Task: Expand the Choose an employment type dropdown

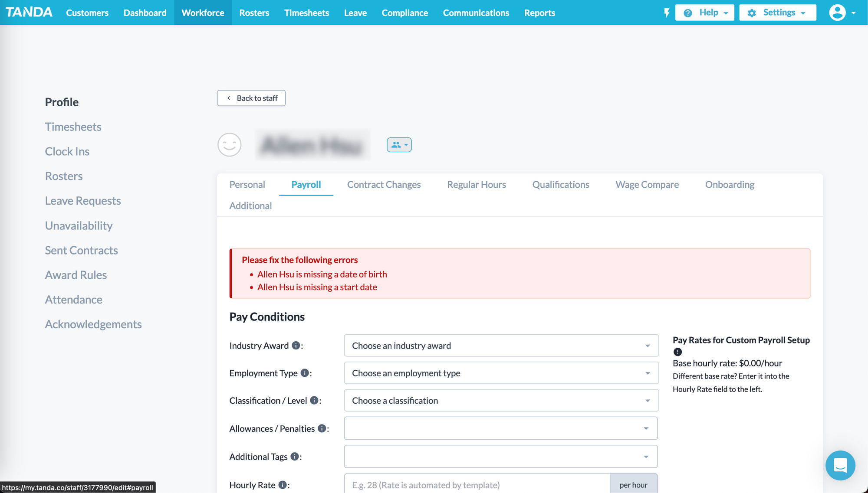Action: tap(501, 373)
